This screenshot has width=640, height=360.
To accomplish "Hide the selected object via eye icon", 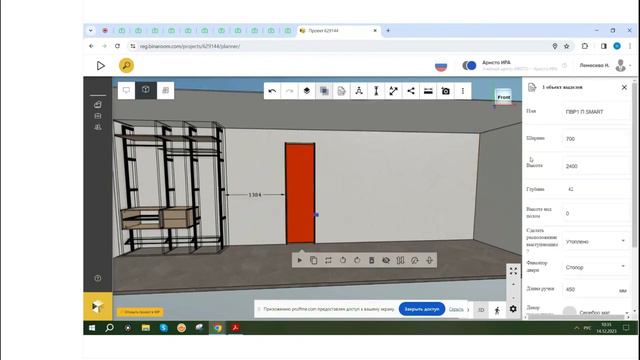I will pyautogui.click(x=386, y=260).
